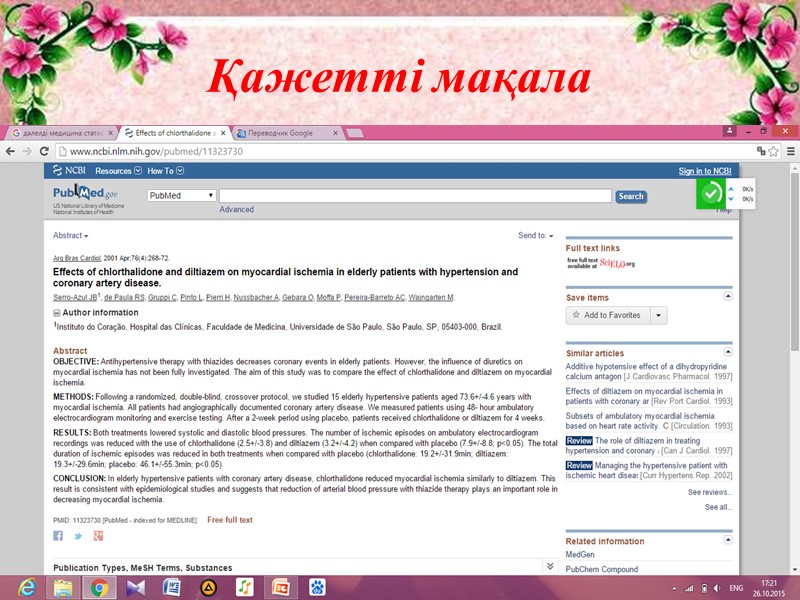
Task: Click the browser address bar
Action: click(403, 152)
